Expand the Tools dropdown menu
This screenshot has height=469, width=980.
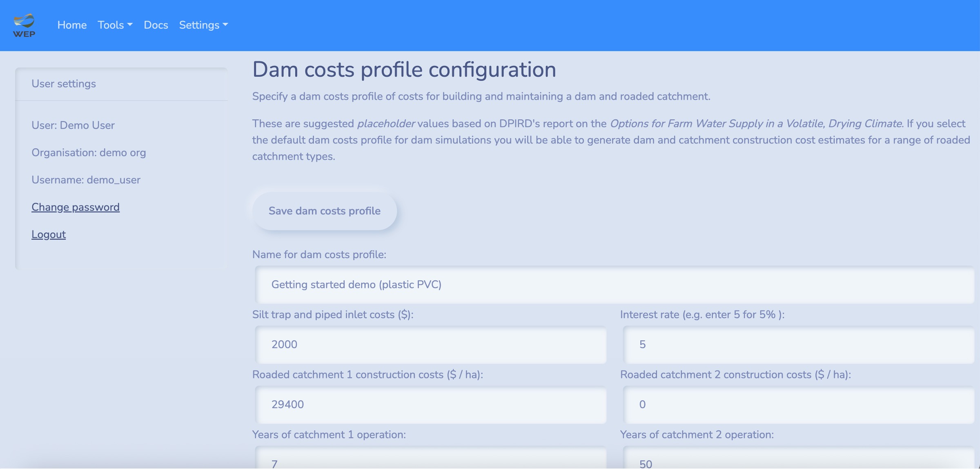point(115,25)
